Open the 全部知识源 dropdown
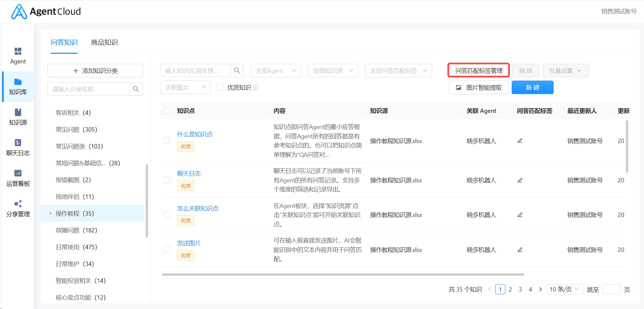Viewport: 644px width, 309px height. [x=333, y=71]
